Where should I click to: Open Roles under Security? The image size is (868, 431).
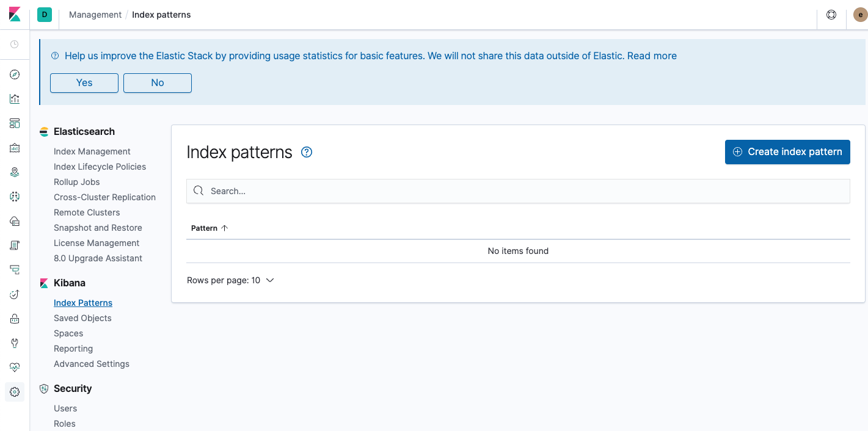[x=65, y=424]
